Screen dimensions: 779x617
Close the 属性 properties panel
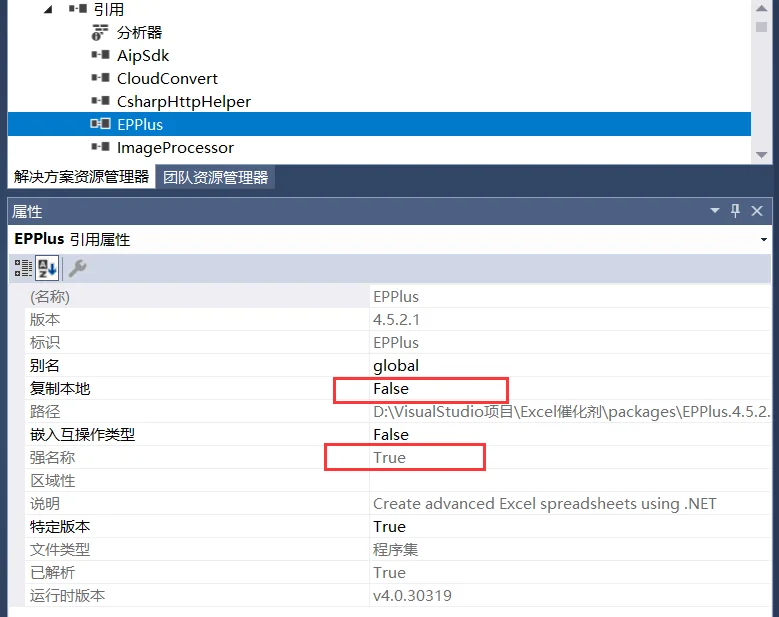point(757,211)
